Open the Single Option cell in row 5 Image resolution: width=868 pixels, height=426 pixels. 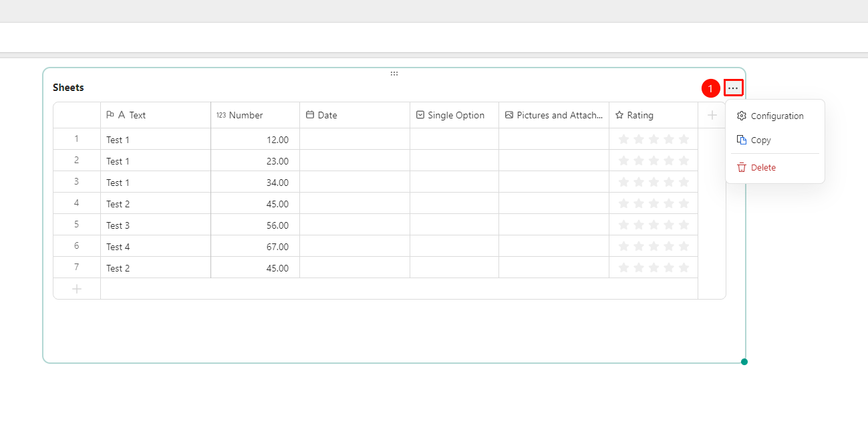(x=454, y=225)
